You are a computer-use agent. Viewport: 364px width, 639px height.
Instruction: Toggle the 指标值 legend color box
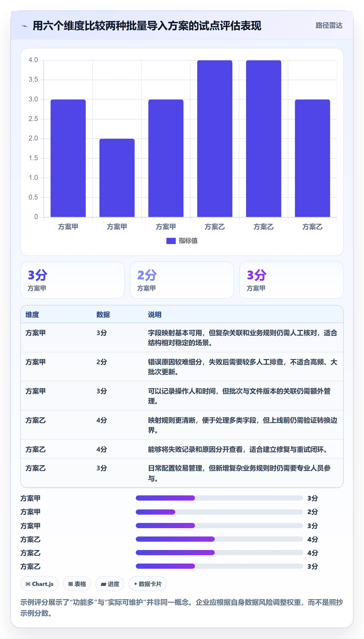[x=171, y=241]
